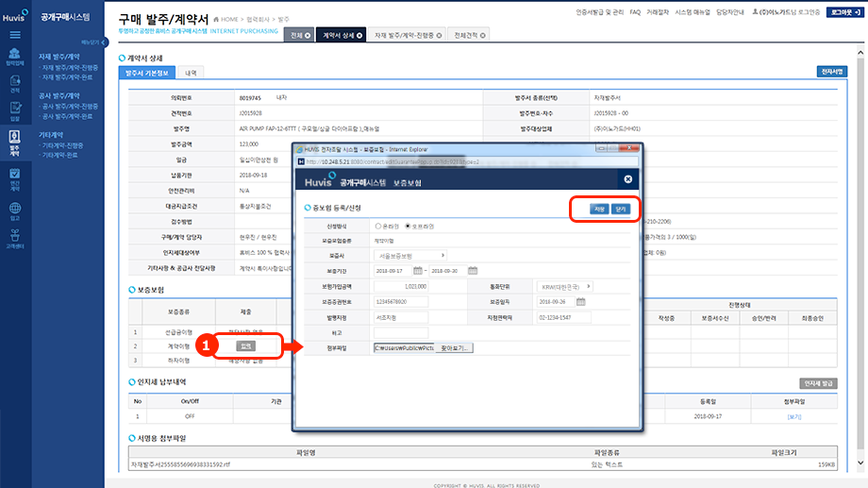The height and width of the screenshot is (488, 868).
Task: Open the 입찰 bidding sidebar icon
Action: coord(15,110)
